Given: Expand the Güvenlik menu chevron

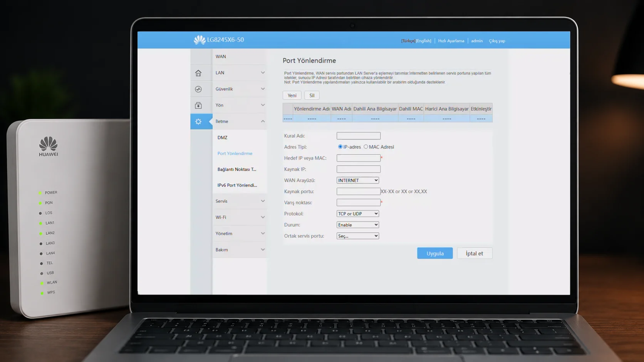Looking at the screenshot, I should point(263,89).
